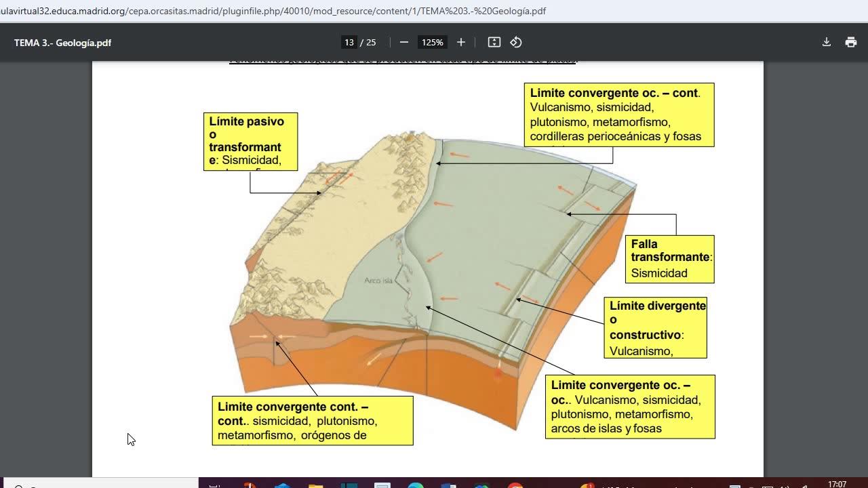Click the red magma spot in diagram
The image size is (868, 488).
pos(498,372)
